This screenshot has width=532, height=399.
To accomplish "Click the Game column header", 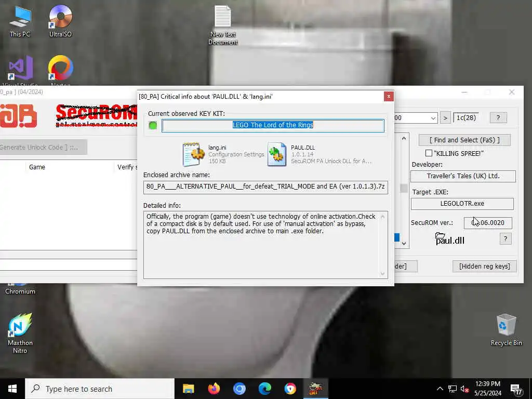I will click(70, 167).
